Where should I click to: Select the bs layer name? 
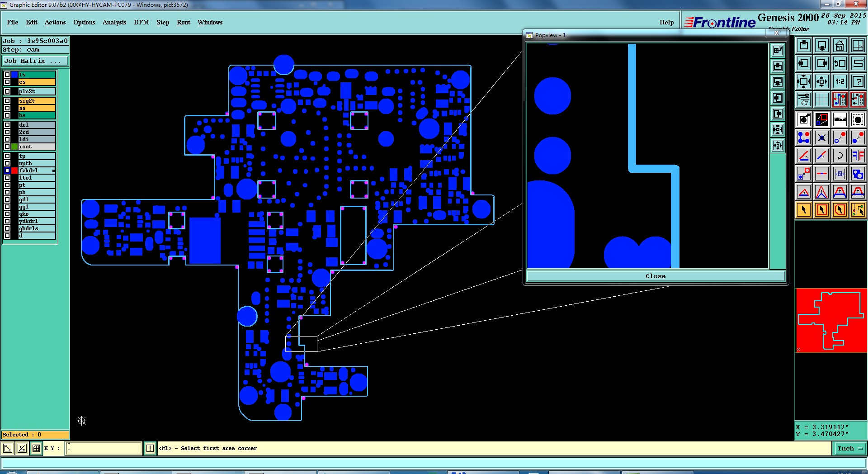click(37, 115)
